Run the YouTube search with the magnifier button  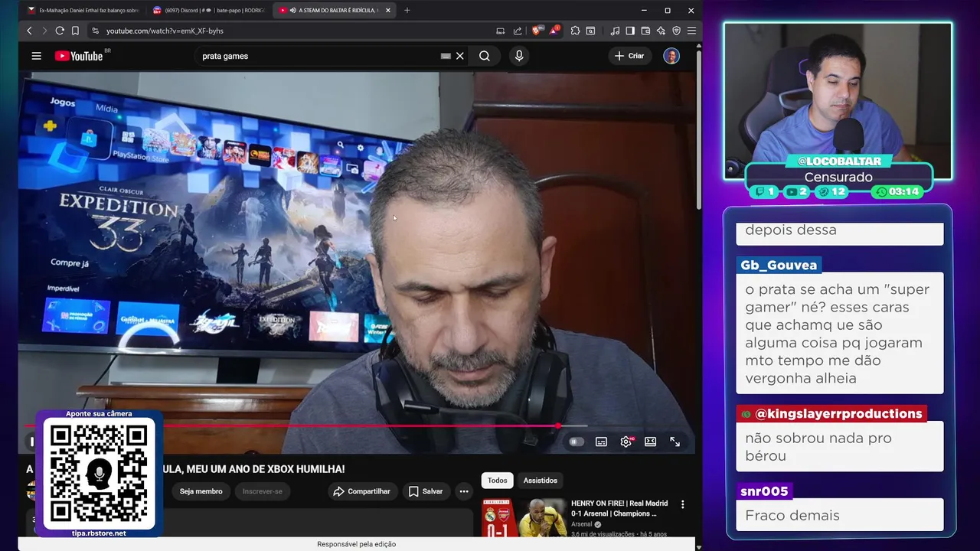click(485, 56)
